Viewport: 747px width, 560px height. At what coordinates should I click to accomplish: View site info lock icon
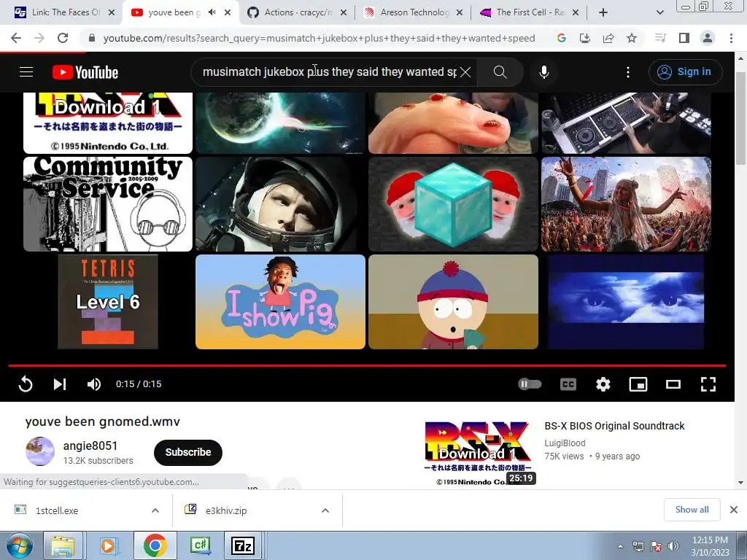92,38
